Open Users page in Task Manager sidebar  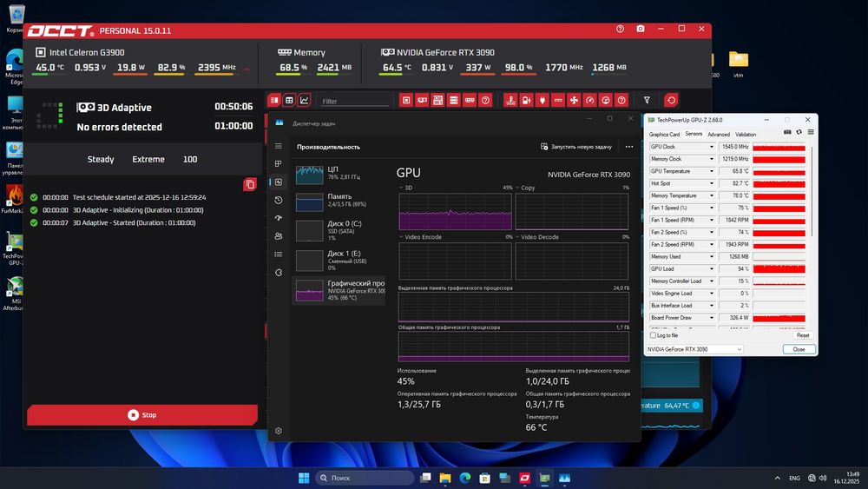click(279, 236)
